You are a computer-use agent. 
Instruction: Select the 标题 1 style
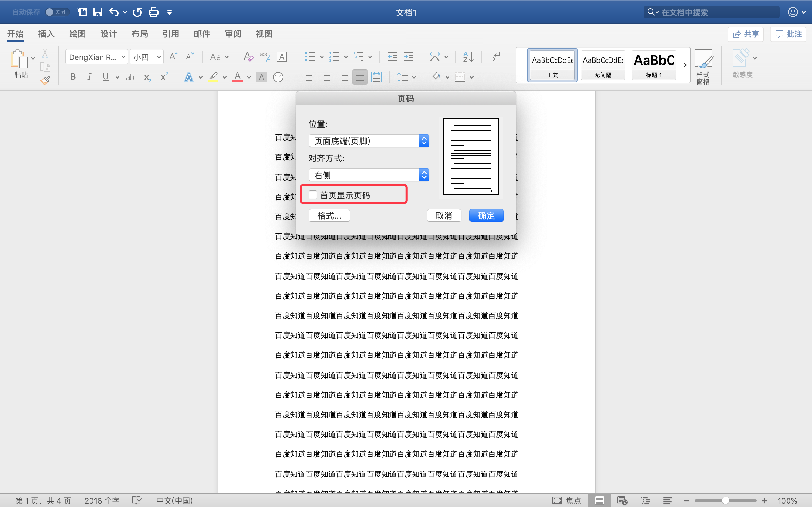pos(653,65)
